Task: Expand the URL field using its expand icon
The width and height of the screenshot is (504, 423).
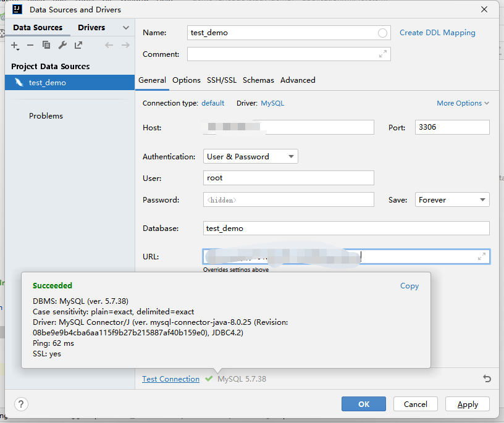Action: 482,256
